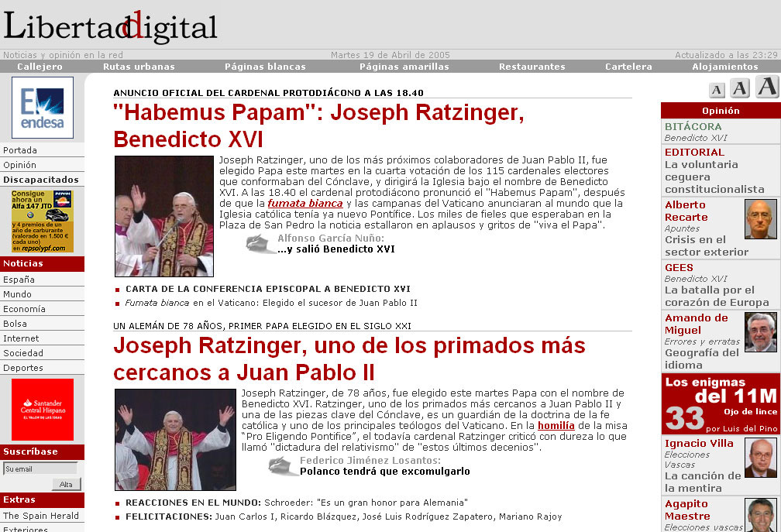Click the medium font size A icon
Viewport: 781px width, 532px height.
click(740, 88)
